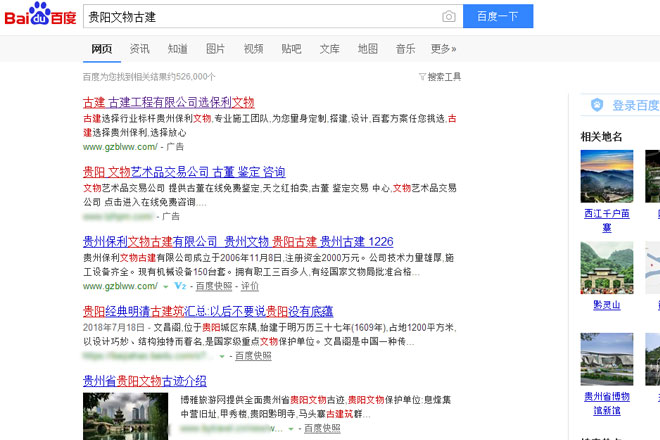This screenshot has width=660, height=440.
Task: Open result 贵州省贵阳文物古迹介绍
Action: [x=145, y=381]
